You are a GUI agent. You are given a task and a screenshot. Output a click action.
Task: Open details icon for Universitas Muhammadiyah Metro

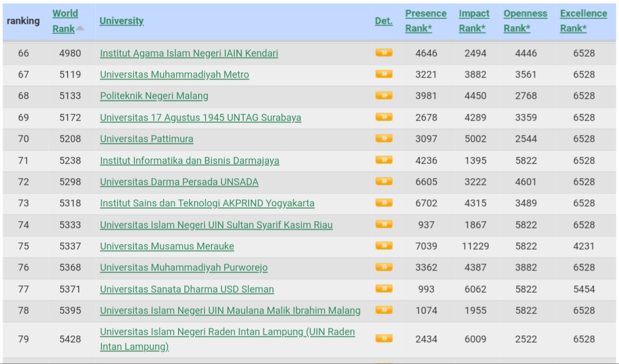coord(384,74)
